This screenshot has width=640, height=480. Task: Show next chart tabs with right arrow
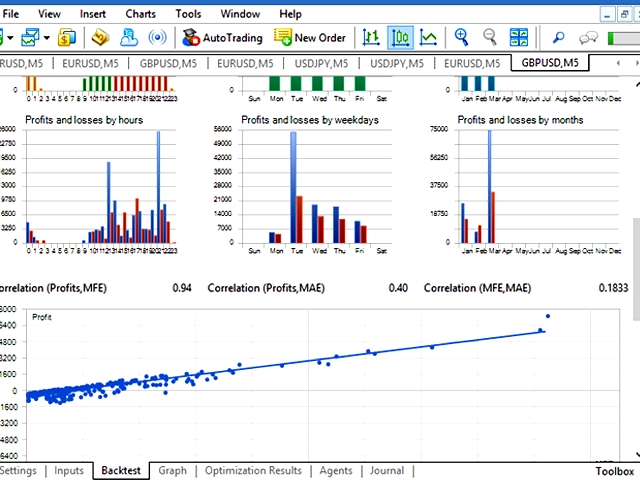click(x=636, y=63)
